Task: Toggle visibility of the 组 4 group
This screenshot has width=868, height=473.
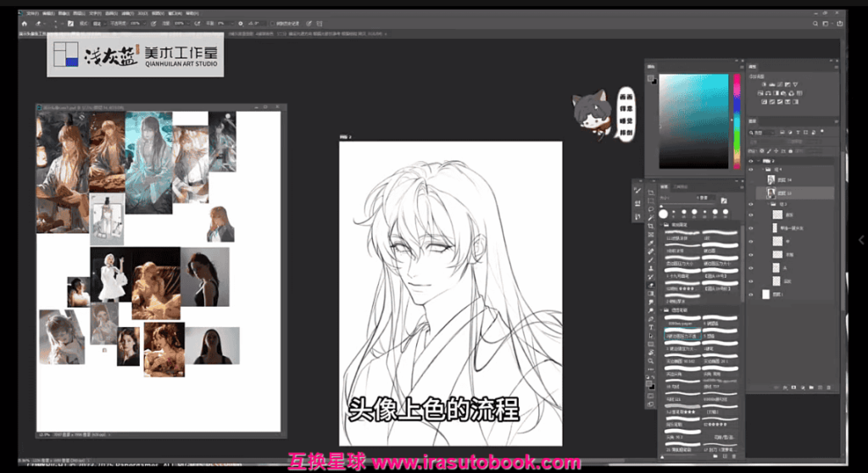Action: point(751,170)
